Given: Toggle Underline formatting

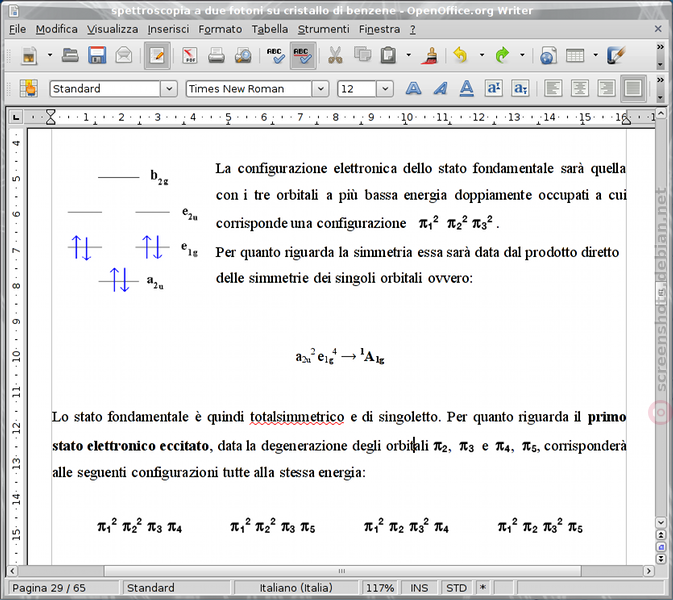Looking at the screenshot, I should (467, 89).
